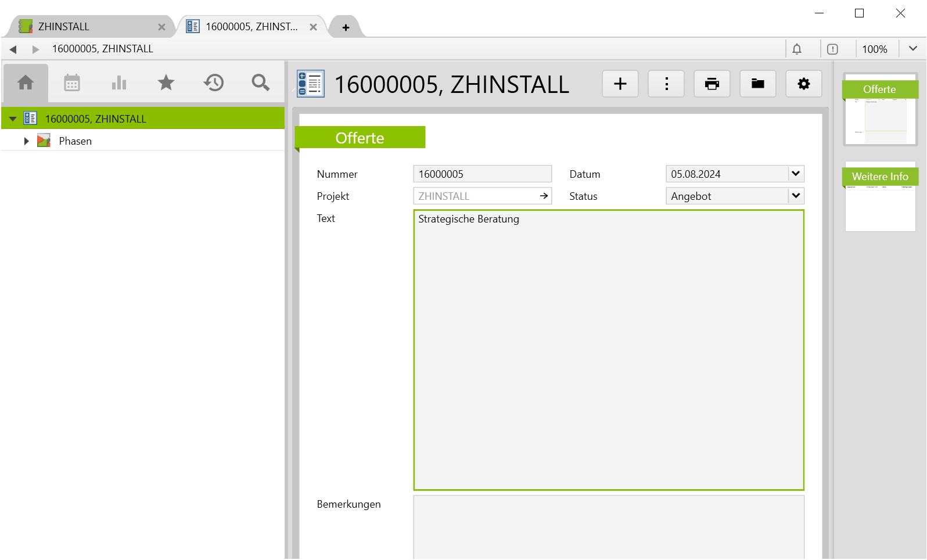Image resolution: width=927 pixels, height=560 pixels.
Task: Open the notifications bell
Action: (x=797, y=49)
